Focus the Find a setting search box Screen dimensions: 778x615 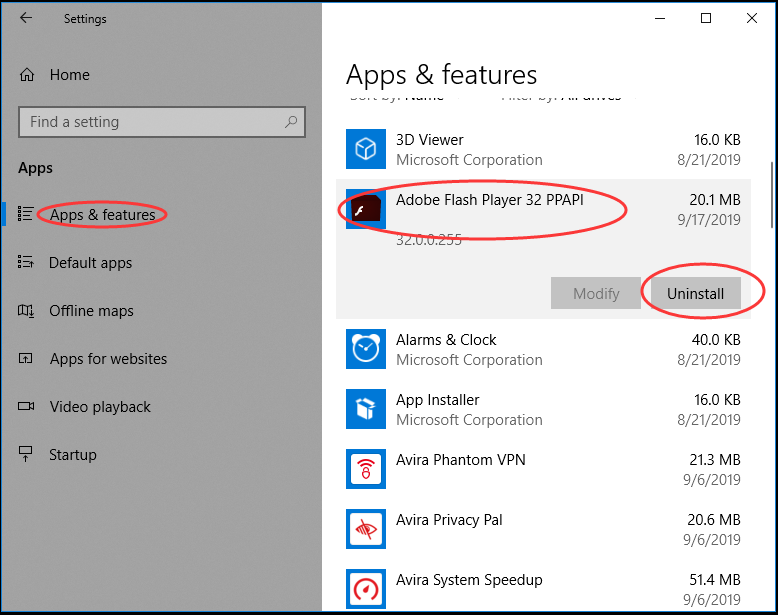(162, 122)
